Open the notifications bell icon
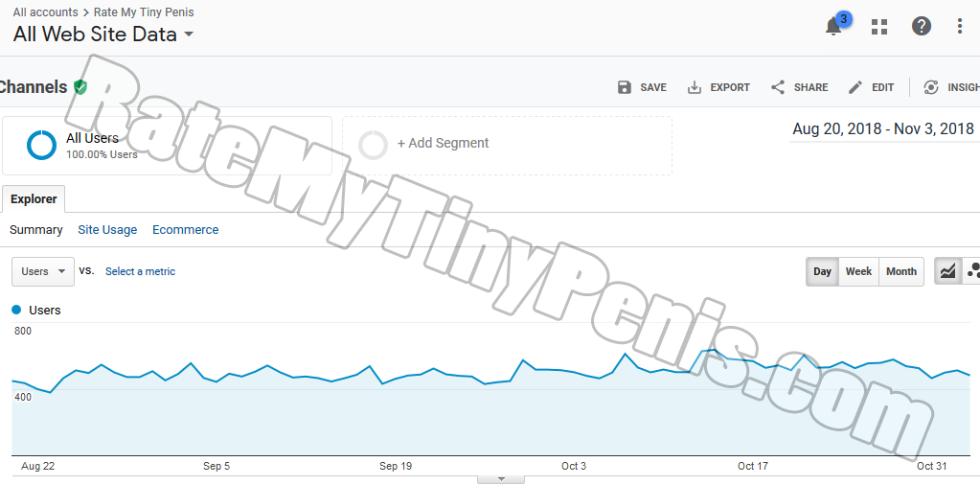980x485 pixels. (833, 27)
